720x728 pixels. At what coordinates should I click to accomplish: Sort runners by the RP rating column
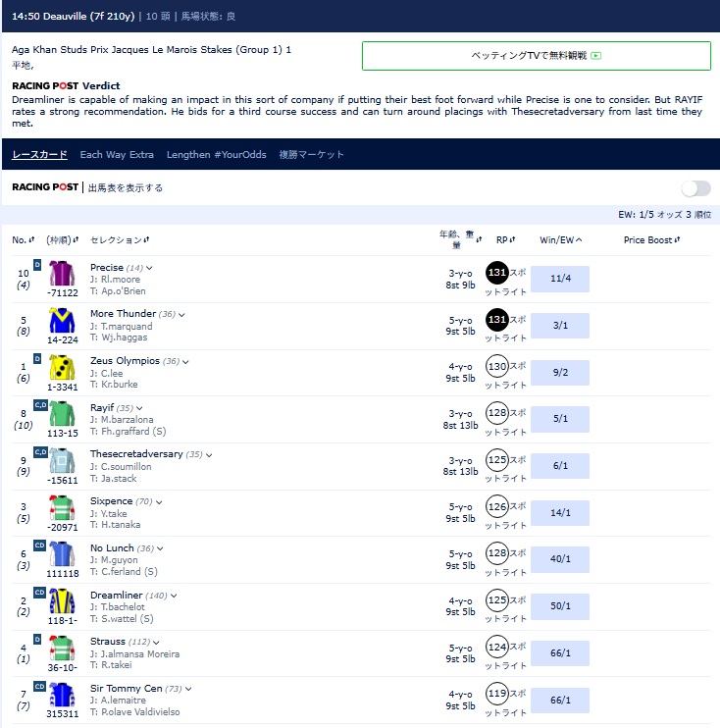coord(505,240)
